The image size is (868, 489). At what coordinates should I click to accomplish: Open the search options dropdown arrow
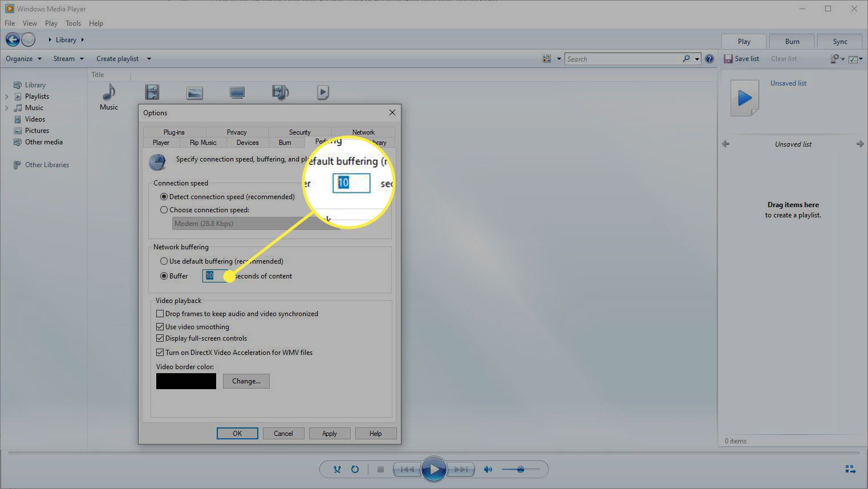[x=697, y=59]
